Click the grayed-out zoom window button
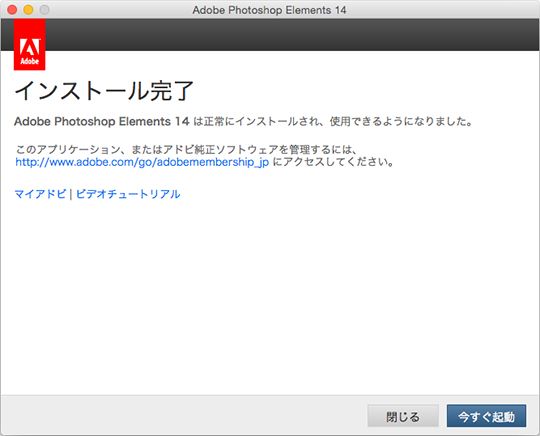540x436 pixels. (x=44, y=10)
